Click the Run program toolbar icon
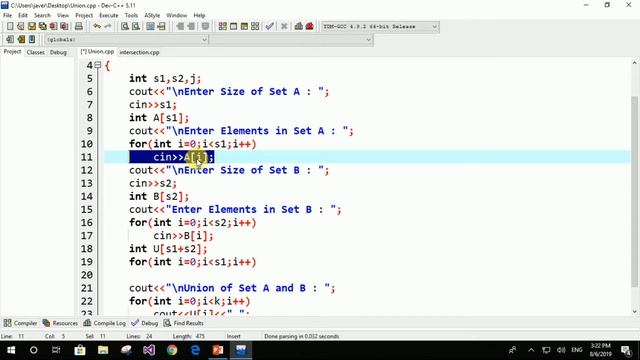Screen dimensions: 640x360 [233, 27]
